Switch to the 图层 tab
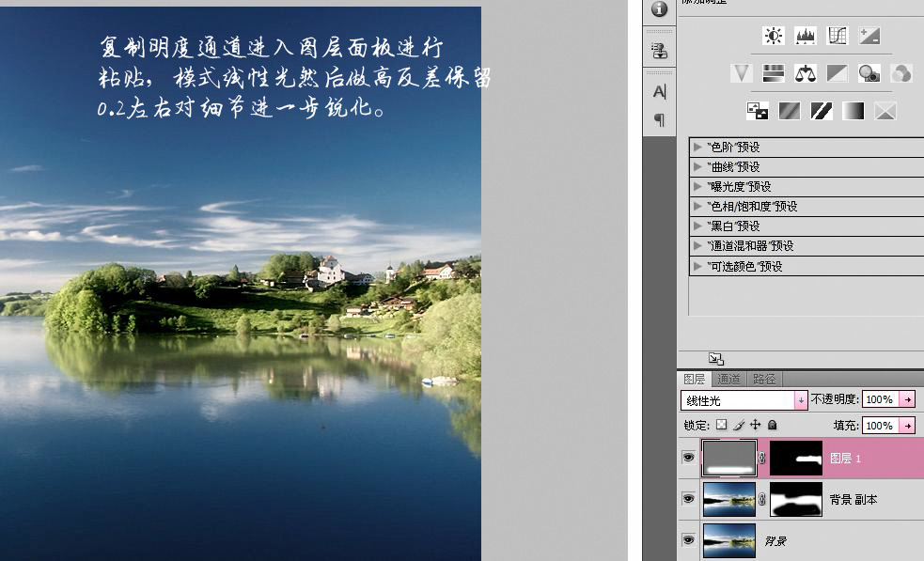This screenshot has width=924, height=561. (695, 379)
